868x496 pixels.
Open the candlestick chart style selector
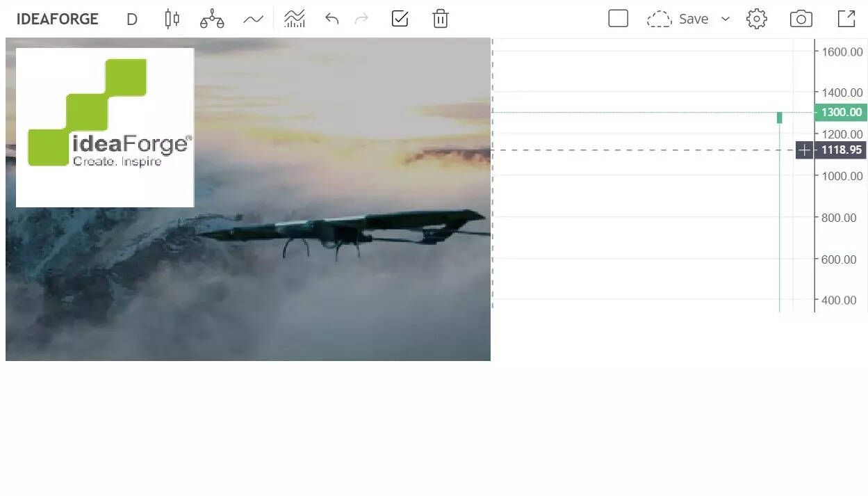(172, 19)
